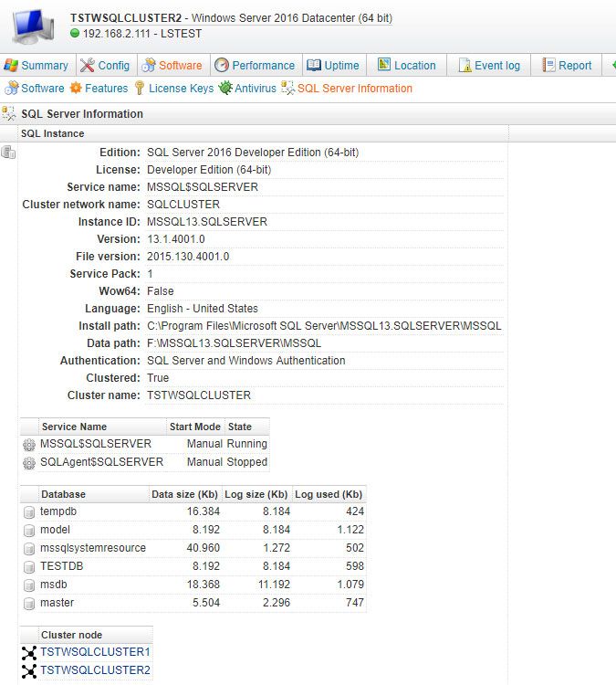This screenshot has width=616, height=685.
Task: Click the version value 13.1.4001.0
Action: tap(176, 239)
